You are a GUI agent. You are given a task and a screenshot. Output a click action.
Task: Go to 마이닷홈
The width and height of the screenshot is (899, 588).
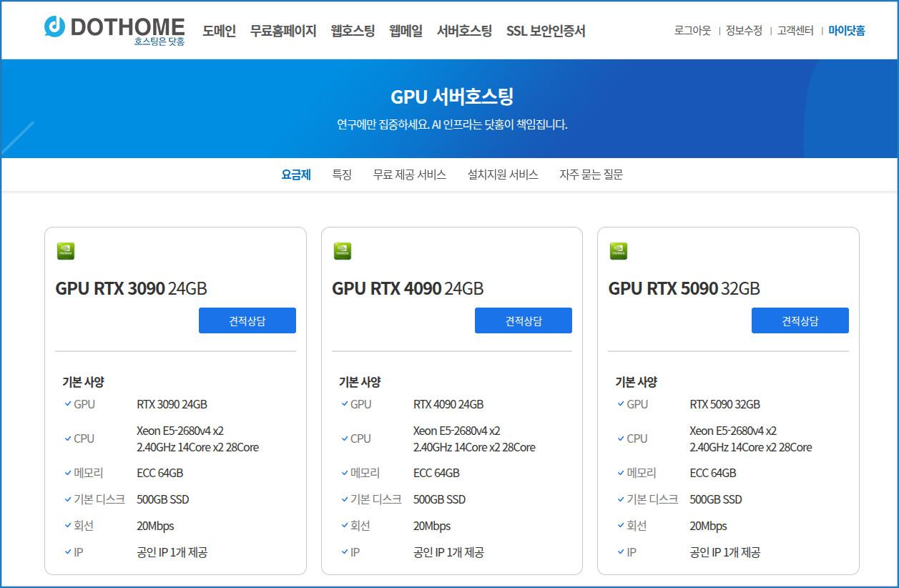pyautogui.click(x=847, y=31)
